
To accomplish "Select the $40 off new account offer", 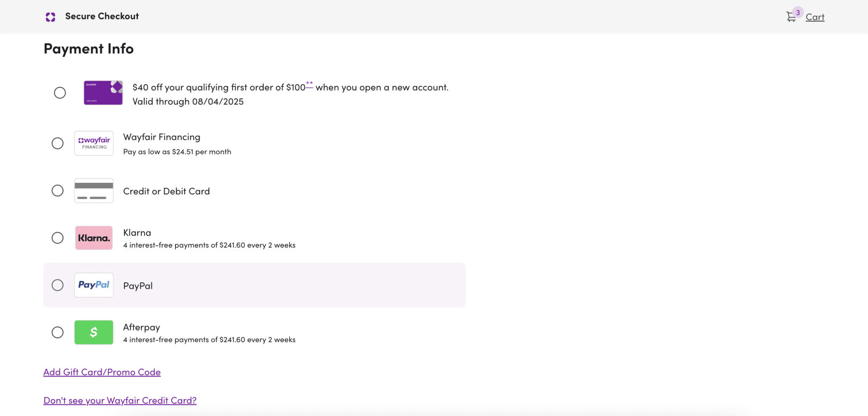I will tap(60, 93).
